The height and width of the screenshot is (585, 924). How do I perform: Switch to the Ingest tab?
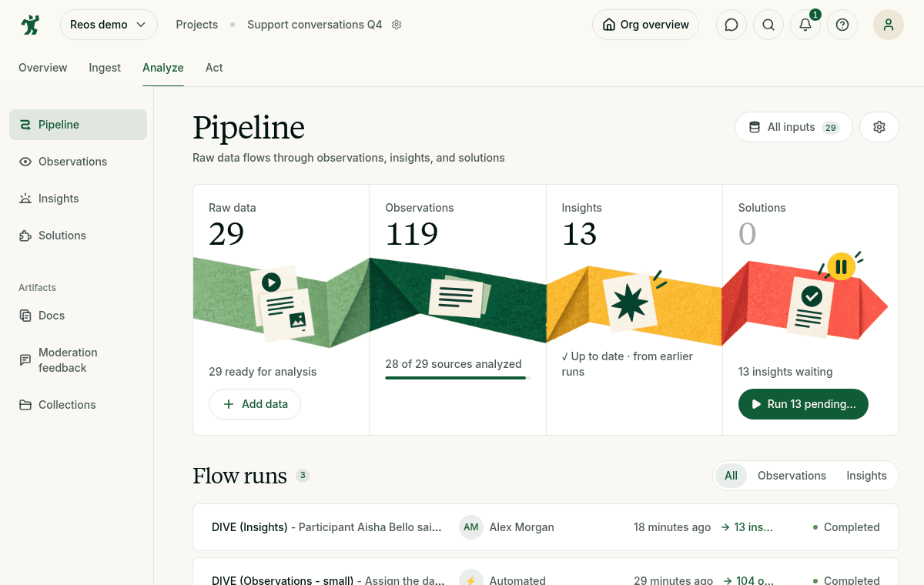(105, 68)
